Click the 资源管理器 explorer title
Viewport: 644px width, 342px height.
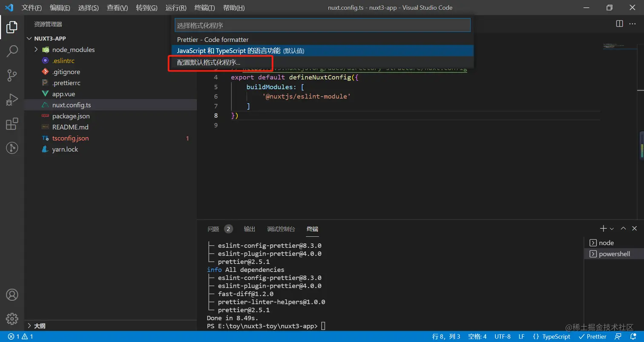coord(48,24)
